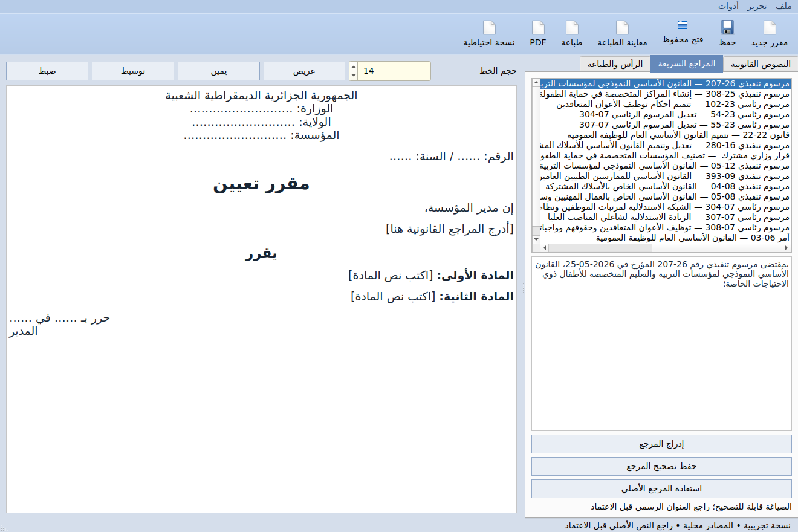This screenshot has width=798, height=532.
Task: Select the قرار وزاري مشترك reference row
Action: (666, 155)
